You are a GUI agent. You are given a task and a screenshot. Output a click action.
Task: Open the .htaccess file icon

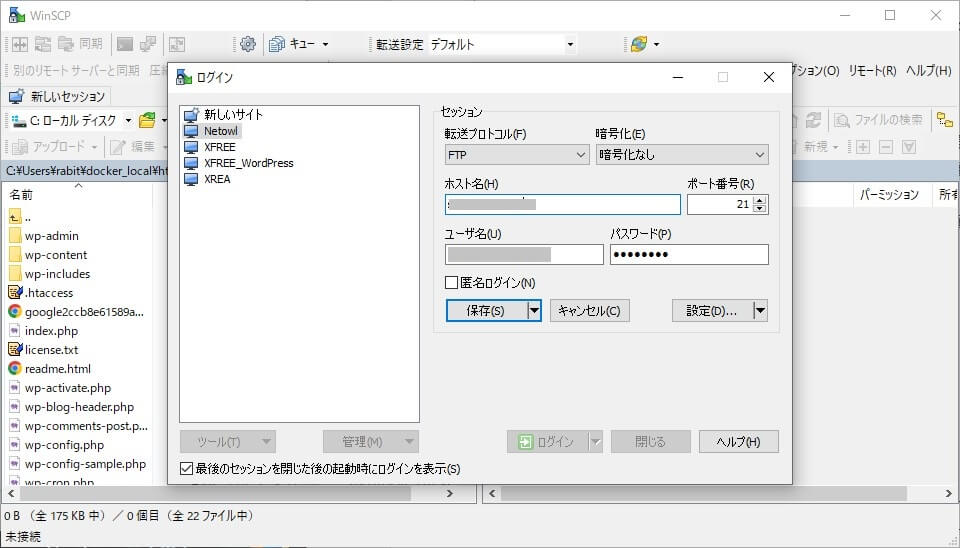point(15,293)
